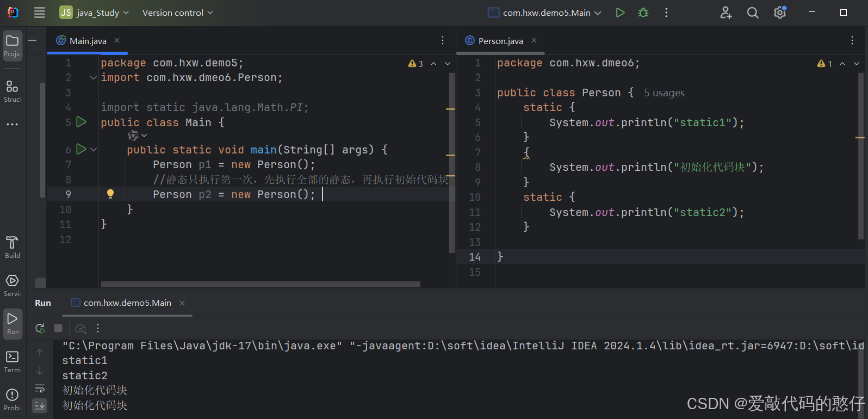Open the java_Study project dropdown
The width and height of the screenshot is (868, 419).
[x=95, y=13]
